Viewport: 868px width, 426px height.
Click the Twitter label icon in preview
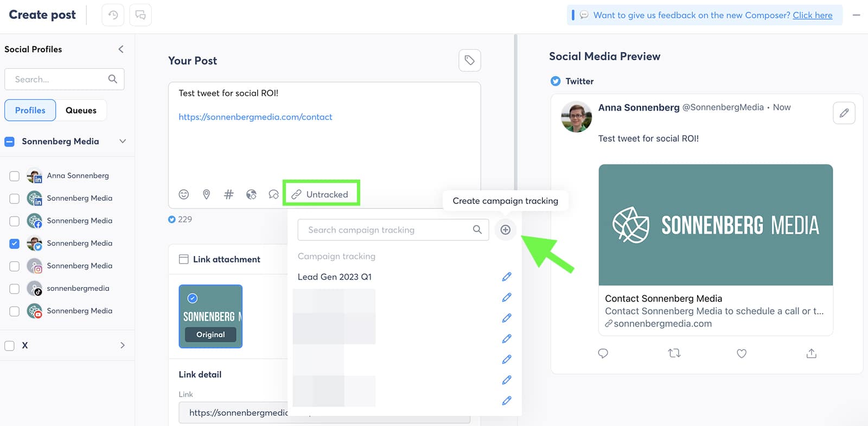point(556,81)
